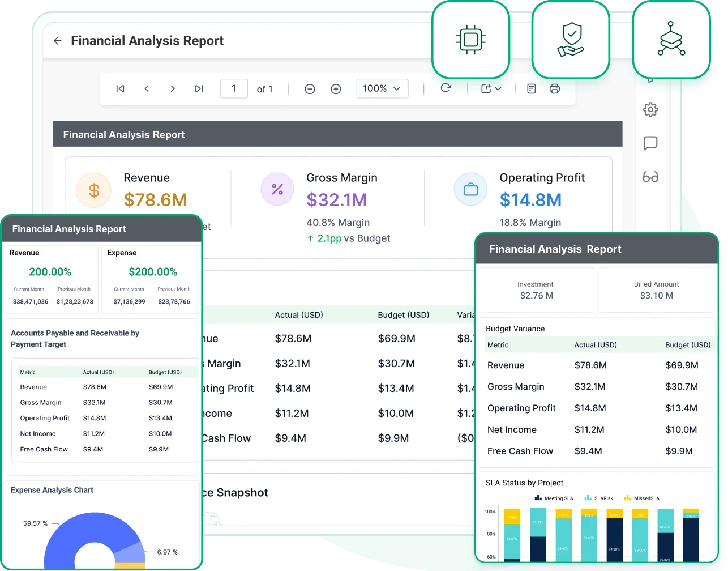Toggle the print layout icon
The height and width of the screenshot is (571, 728).
(531, 88)
